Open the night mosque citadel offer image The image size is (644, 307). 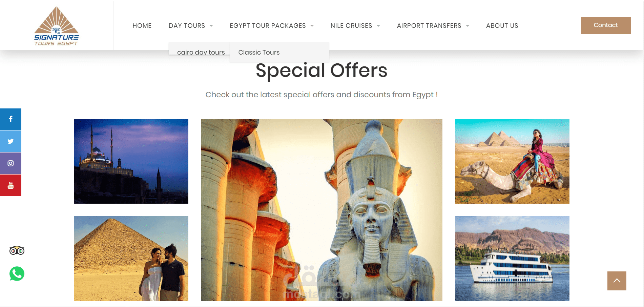pos(131,161)
